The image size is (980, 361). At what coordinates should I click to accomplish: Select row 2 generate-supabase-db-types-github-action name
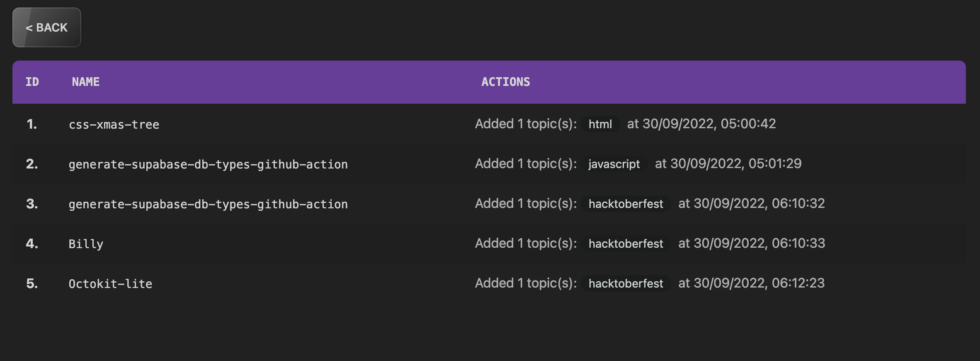208,164
